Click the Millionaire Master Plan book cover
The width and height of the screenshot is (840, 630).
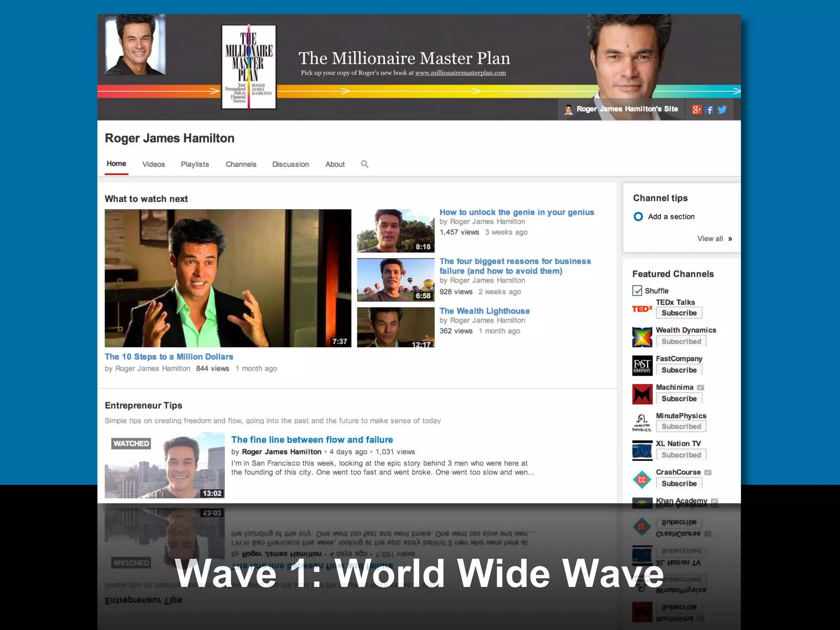click(x=249, y=67)
